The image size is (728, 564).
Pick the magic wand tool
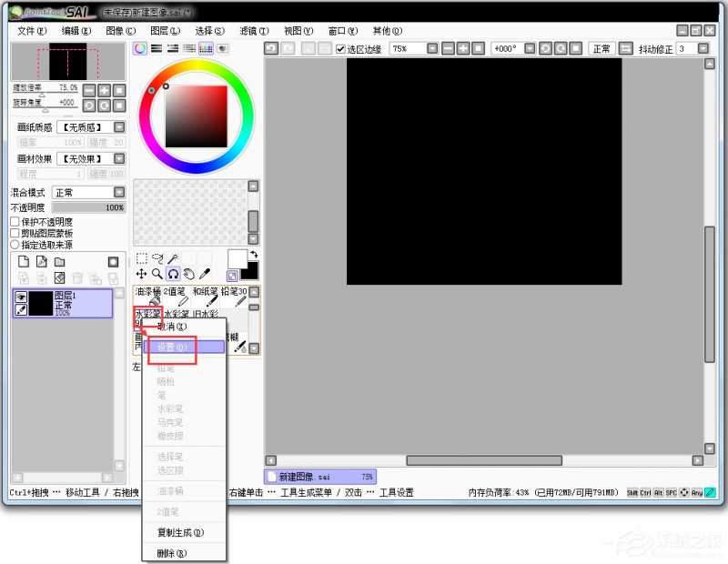tap(172, 258)
